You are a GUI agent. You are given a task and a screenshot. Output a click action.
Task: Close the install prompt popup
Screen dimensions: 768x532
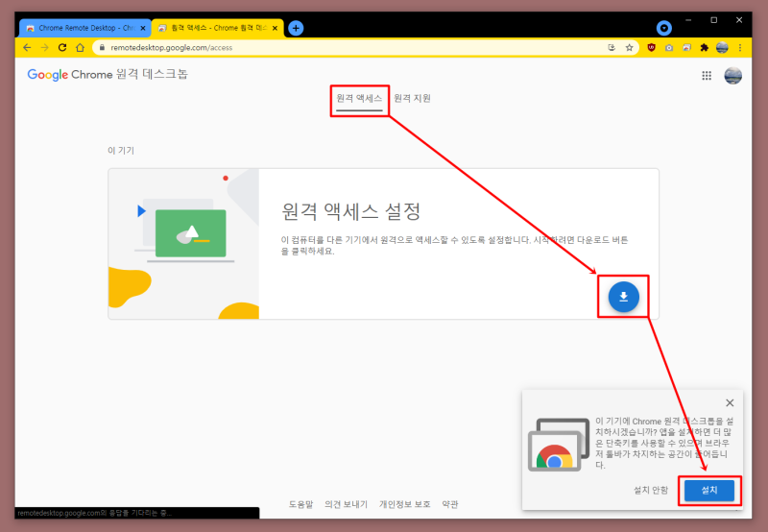click(x=730, y=402)
